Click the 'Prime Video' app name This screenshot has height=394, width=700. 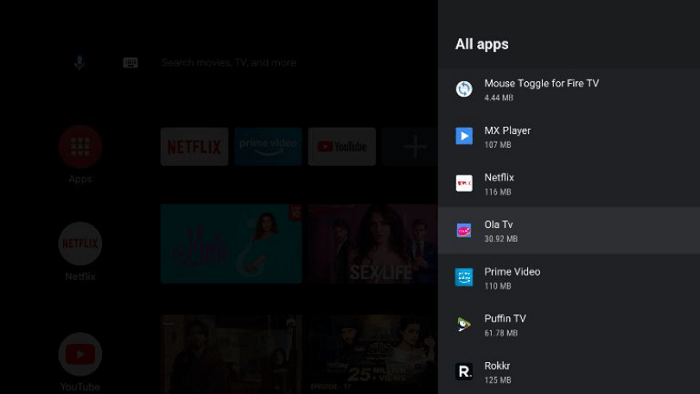pos(512,272)
